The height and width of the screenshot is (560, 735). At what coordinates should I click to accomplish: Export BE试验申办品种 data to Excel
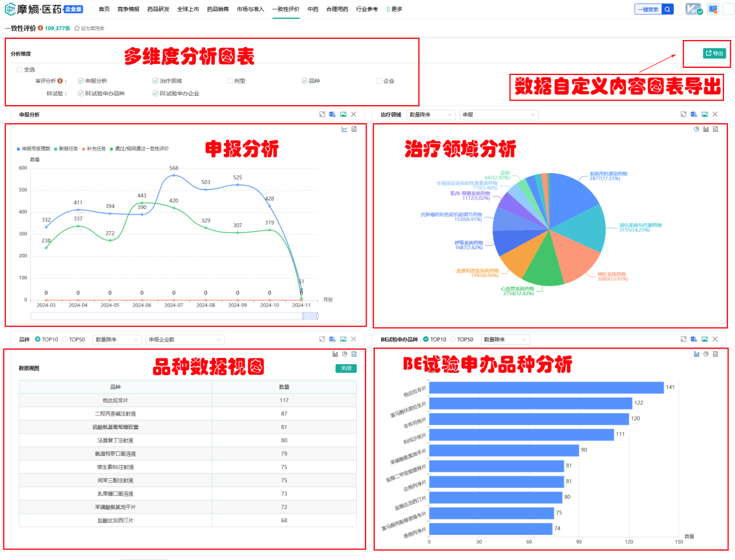(694, 339)
